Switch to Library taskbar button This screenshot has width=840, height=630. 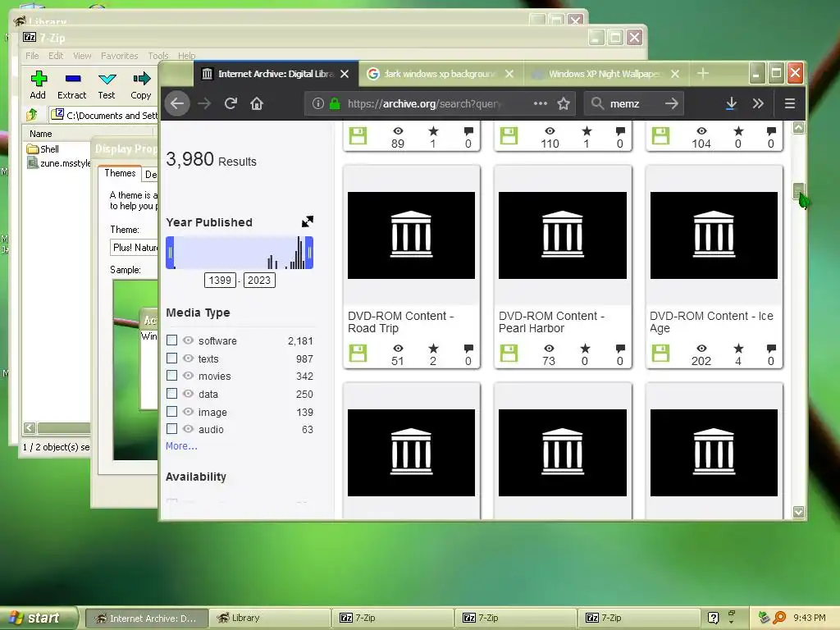coord(269,618)
